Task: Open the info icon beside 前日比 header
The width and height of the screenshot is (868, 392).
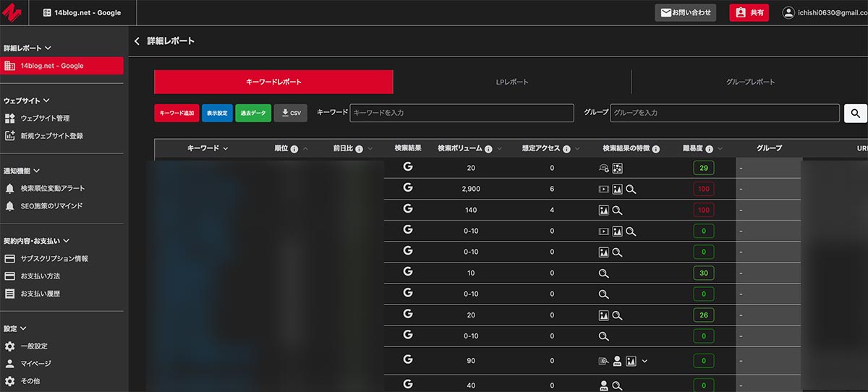Action: 359,149
